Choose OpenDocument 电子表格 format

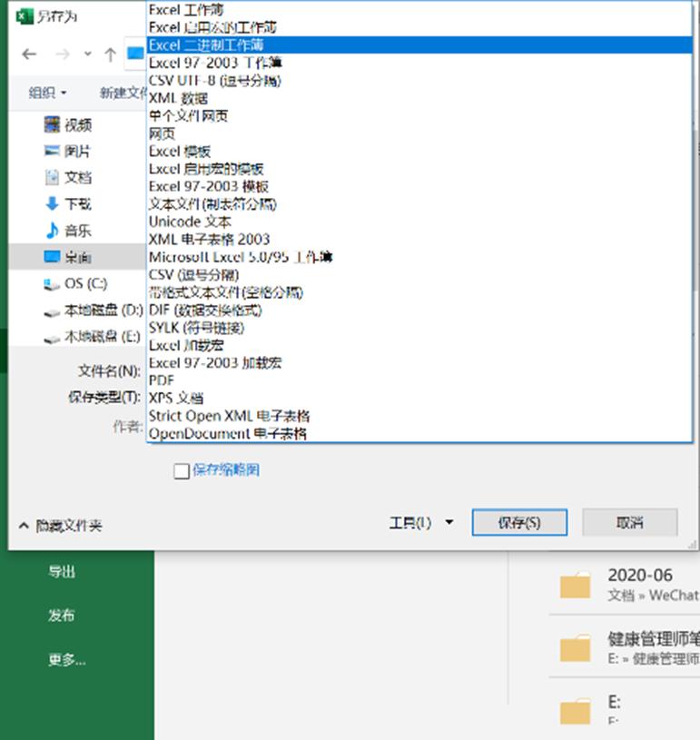coord(419,433)
